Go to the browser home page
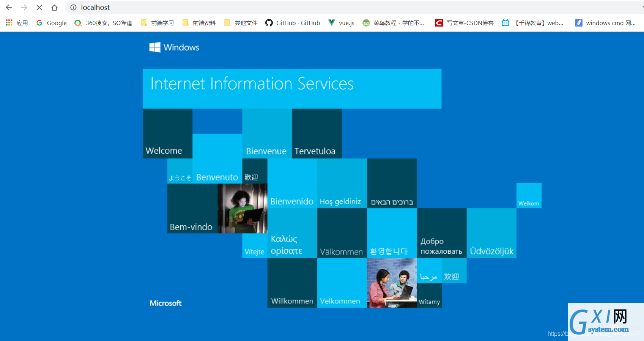Viewport: 644px width, 341px height. [54, 7]
